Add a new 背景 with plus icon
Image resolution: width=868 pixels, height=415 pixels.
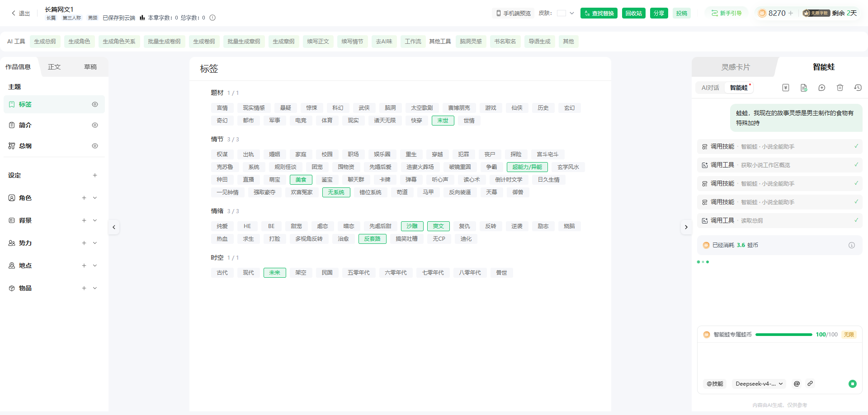84,220
